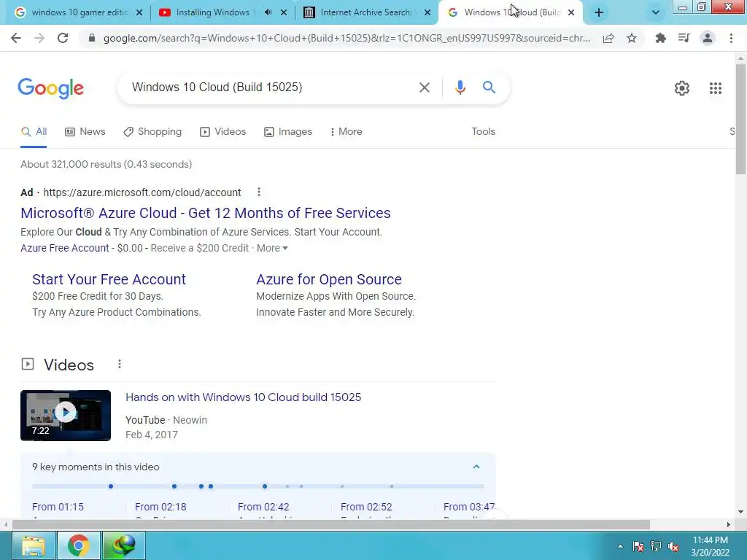Open File Explorer from taskbar
This screenshot has height=560, width=747.
click(x=33, y=545)
